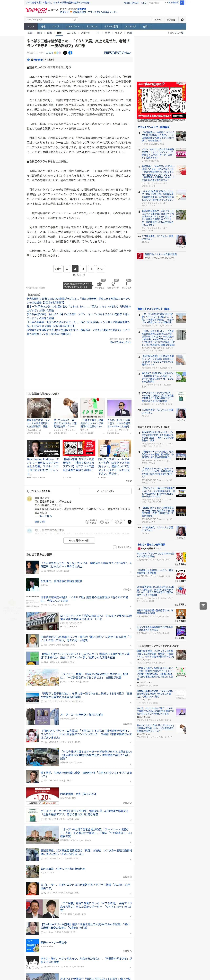Image resolution: width=210 pixels, height=980 pixels.
Task: Share the article on Facebook
Action: pyautogui.click(x=70, y=53)
